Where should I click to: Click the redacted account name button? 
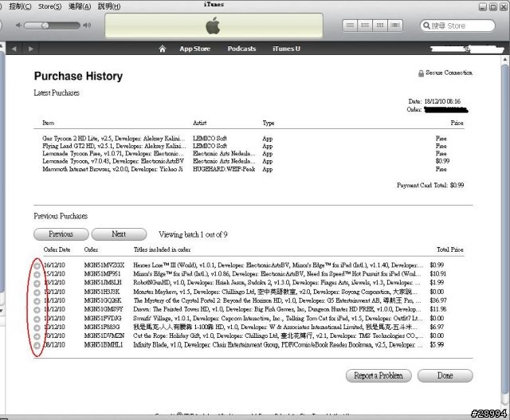(x=467, y=49)
